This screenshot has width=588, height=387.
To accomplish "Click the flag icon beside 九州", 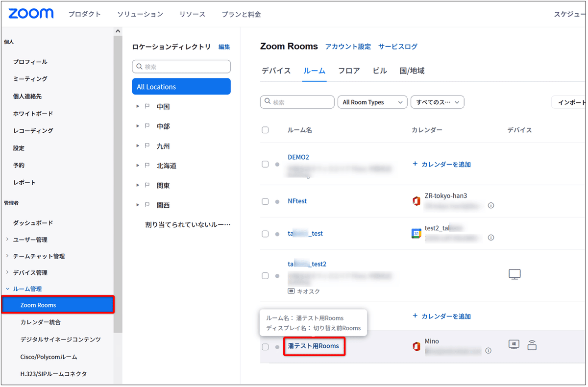I will point(147,146).
